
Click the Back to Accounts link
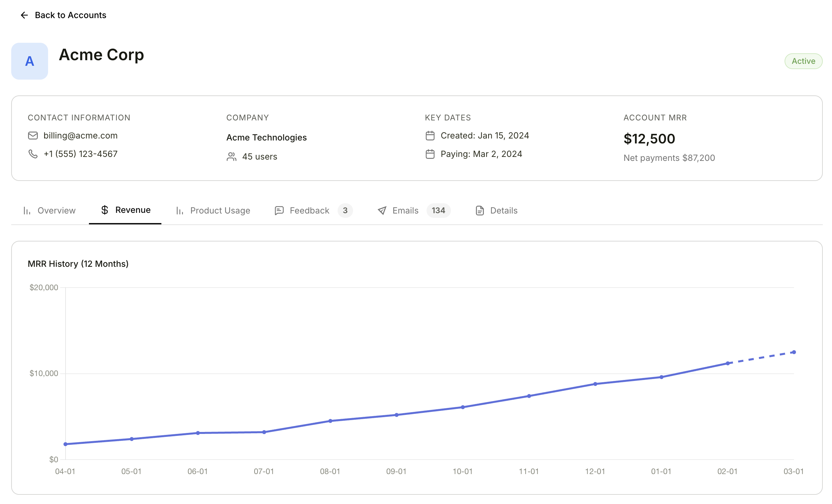[x=70, y=15]
